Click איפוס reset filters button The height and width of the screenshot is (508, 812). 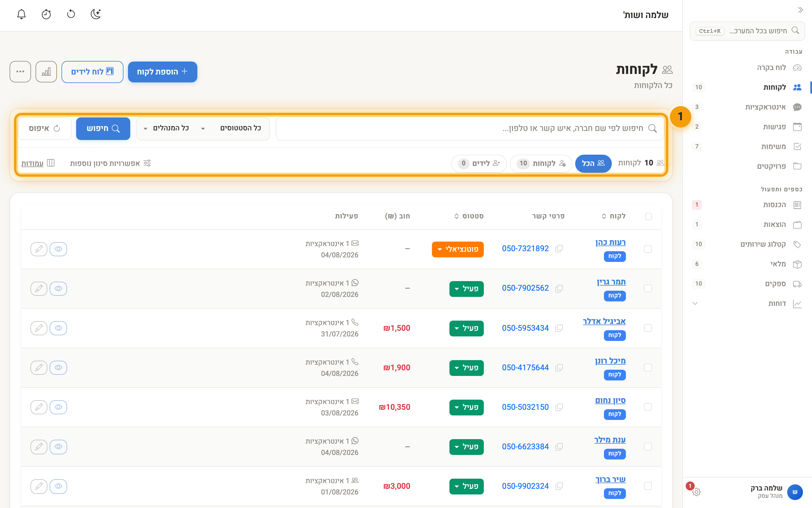pos(45,129)
